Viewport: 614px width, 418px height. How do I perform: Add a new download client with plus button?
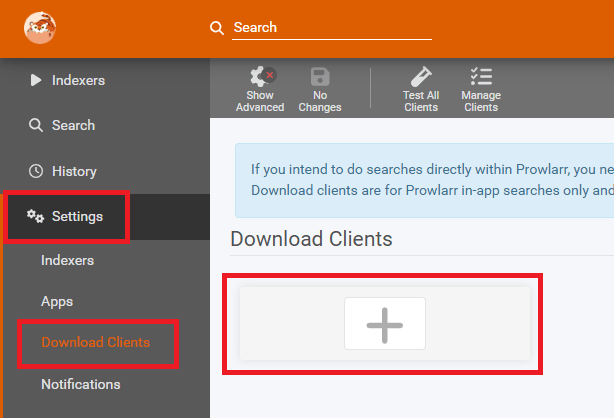[x=385, y=324]
